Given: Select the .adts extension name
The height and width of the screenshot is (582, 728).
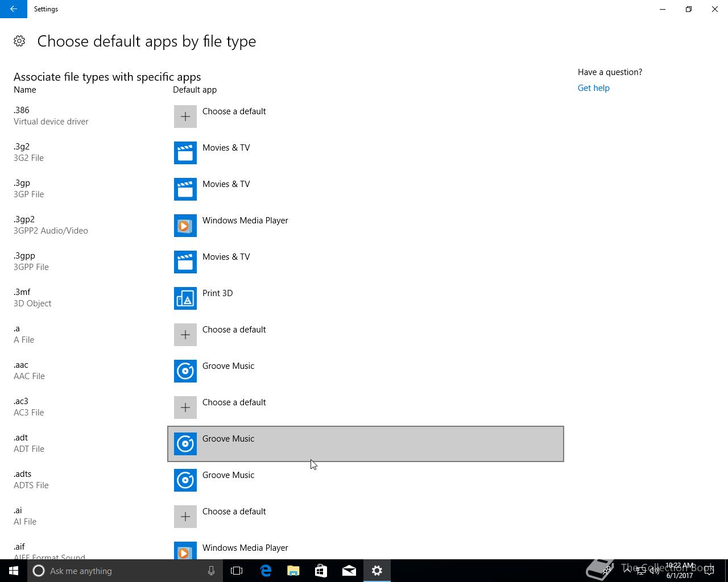Looking at the screenshot, I should pos(23,474).
